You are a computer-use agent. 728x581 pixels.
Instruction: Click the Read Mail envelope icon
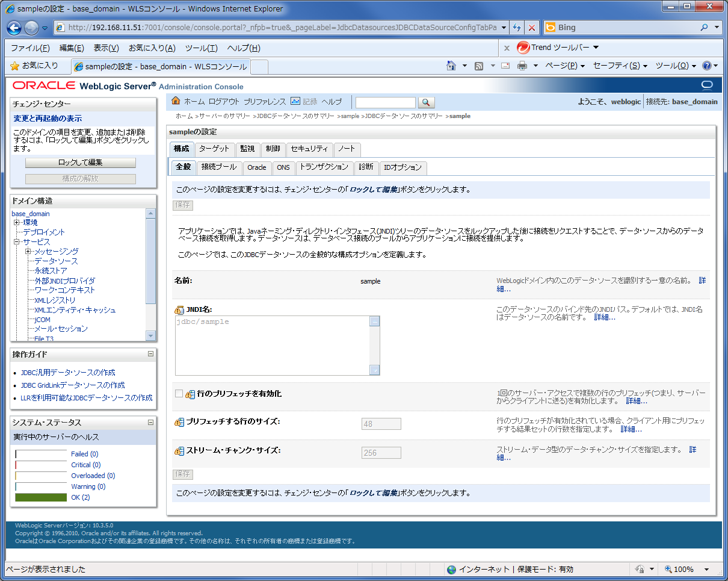505,66
